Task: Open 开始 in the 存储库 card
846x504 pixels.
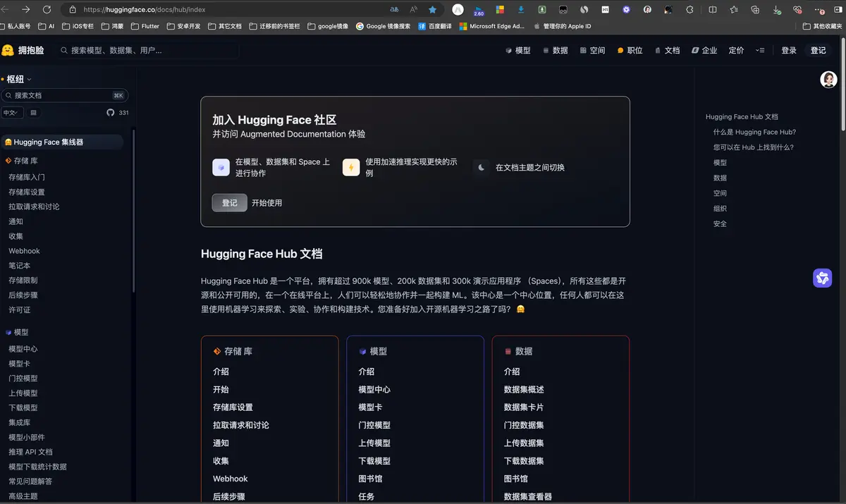Action: tap(221, 390)
